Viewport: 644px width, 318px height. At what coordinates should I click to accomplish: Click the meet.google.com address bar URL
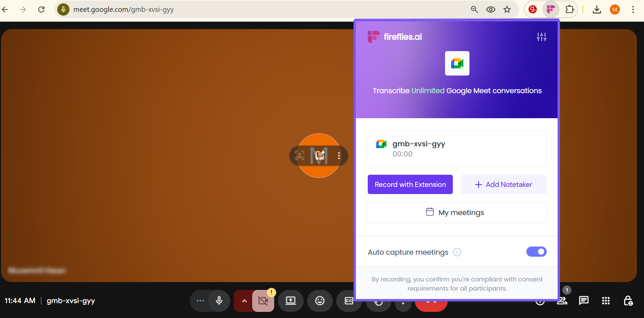pos(123,9)
